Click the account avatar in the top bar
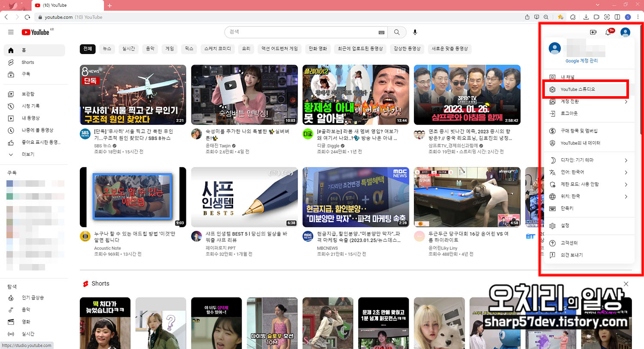This screenshot has height=349, width=644. (x=626, y=32)
